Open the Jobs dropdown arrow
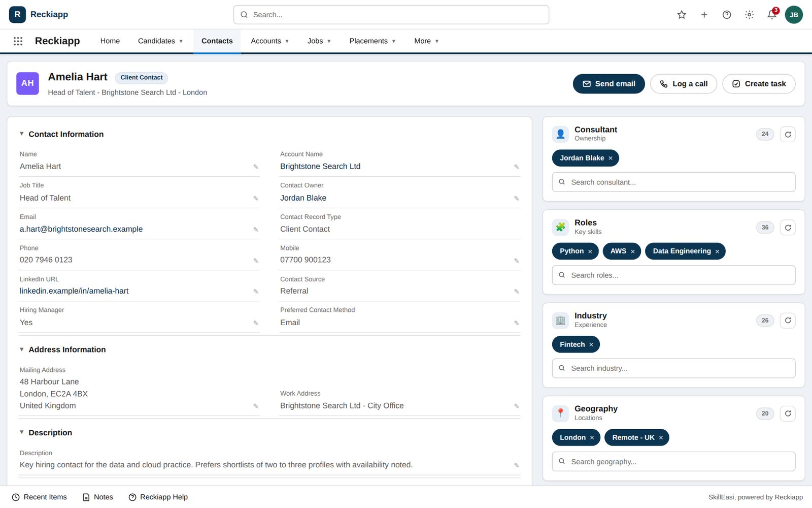The width and height of the screenshot is (812, 508). pyautogui.click(x=329, y=42)
